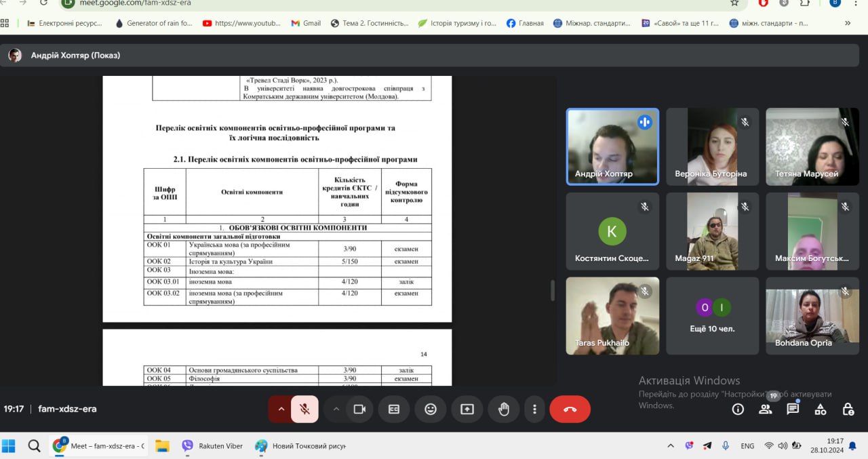Click the 'Ещё 10 чел.' participants tile

click(x=712, y=316)
